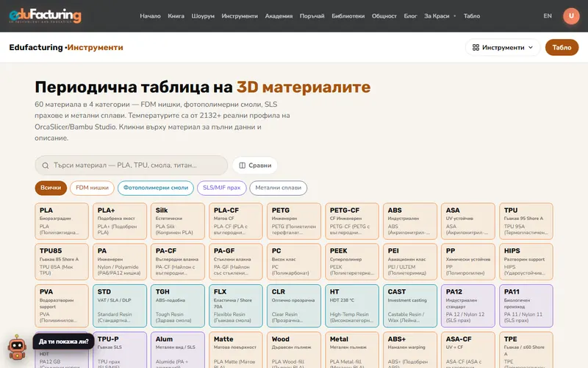Open the CAST castable resin card
Viewport: 588px width, 368px height.
pyautogui.click(x=410, y=305)
